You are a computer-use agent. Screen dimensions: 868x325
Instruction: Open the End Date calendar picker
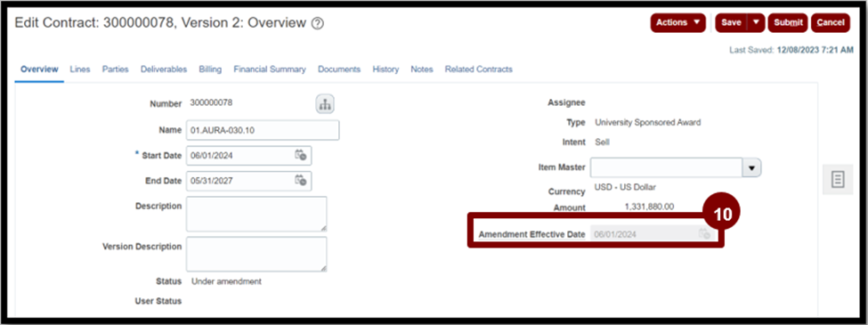[x=301, y=181]
